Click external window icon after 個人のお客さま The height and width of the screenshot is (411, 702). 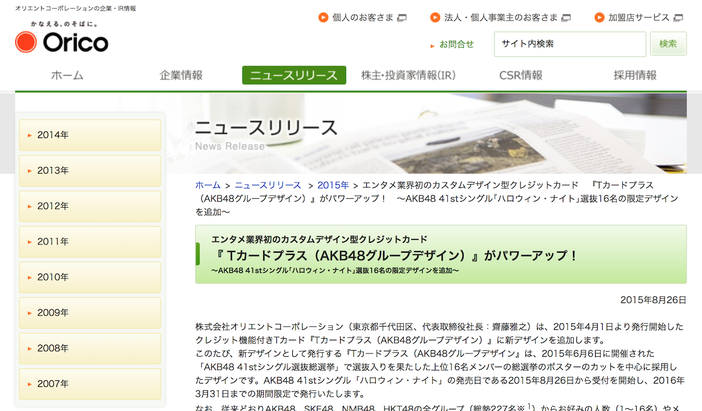[402, 17]
